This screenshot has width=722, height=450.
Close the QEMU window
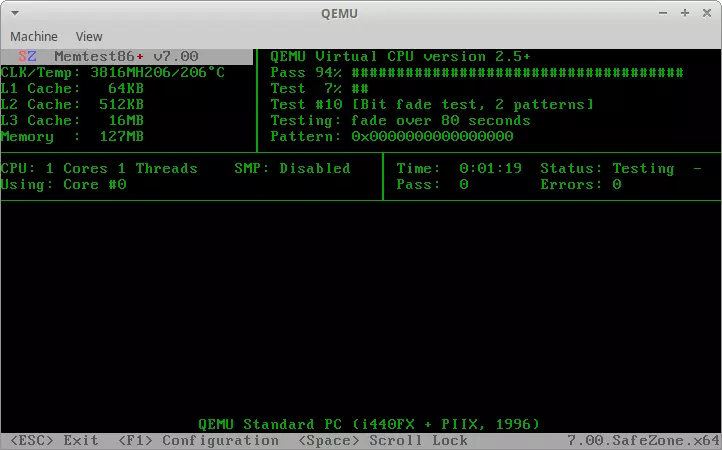coord(707,13)
